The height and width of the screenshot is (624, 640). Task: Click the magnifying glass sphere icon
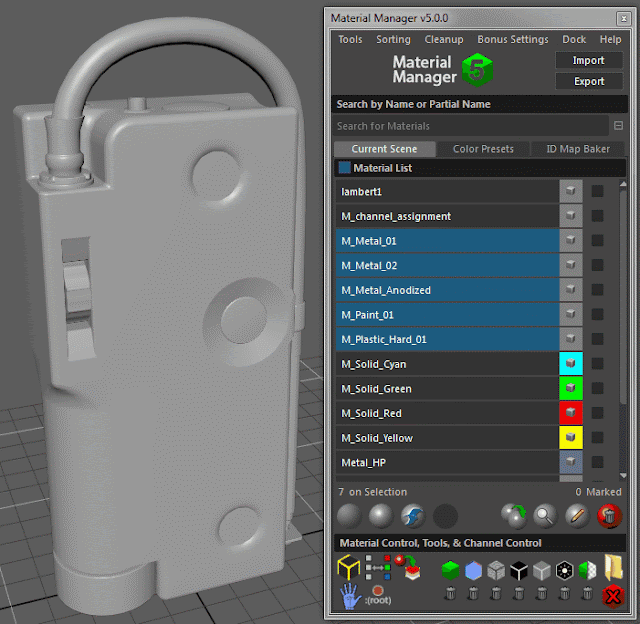coord(546,516)
